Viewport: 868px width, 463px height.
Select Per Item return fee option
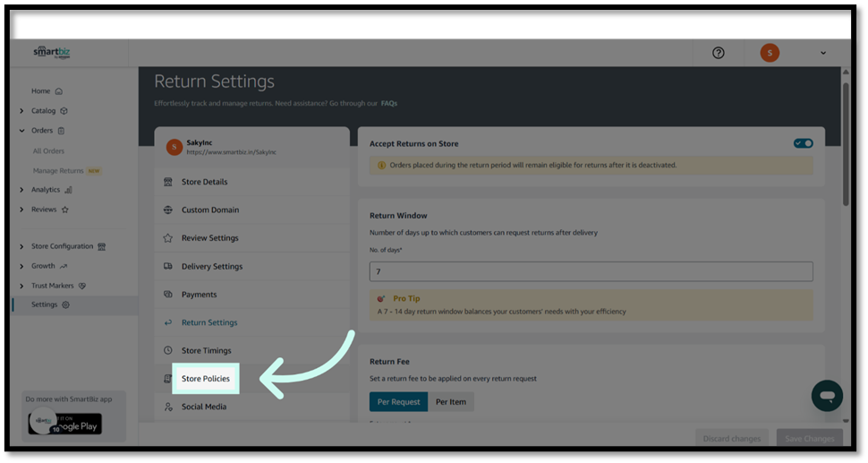(451, 402)
